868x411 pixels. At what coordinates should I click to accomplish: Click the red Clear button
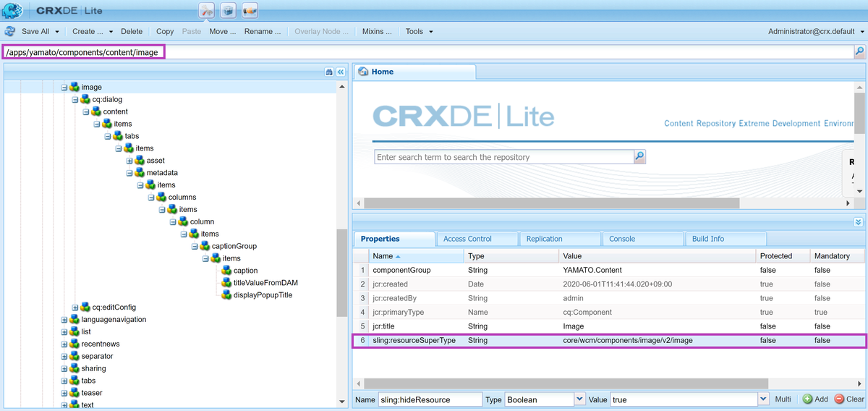click(x=849, y=399)
